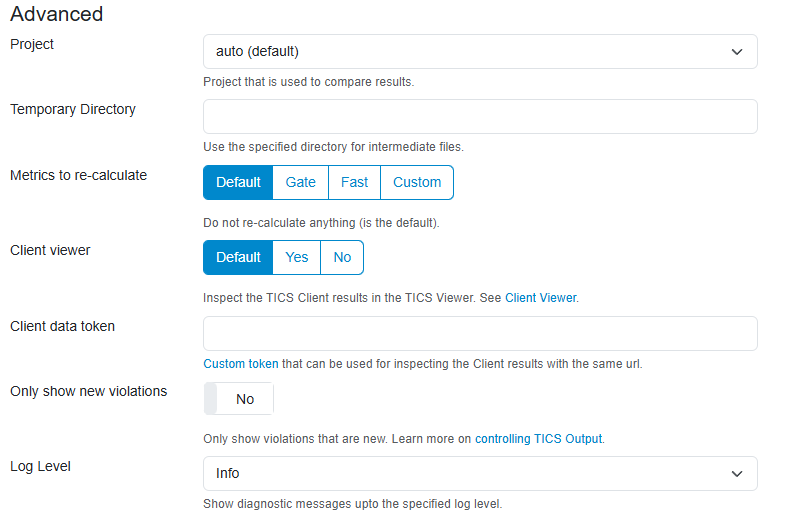
Task: Open the Client Viewer documentation link
Action: (540, 298)
